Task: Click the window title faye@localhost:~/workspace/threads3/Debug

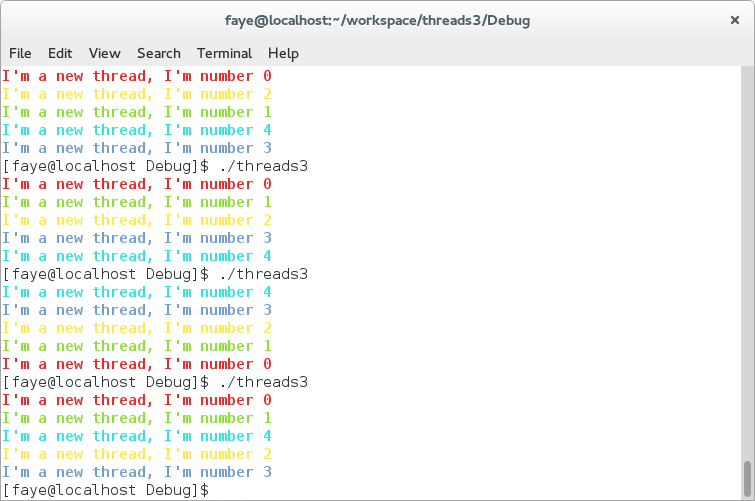Action: [x=378, y=21]
